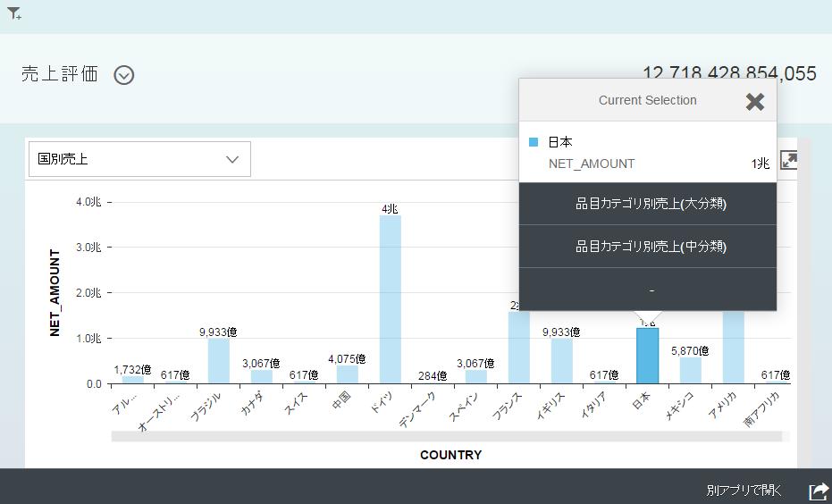Select 品目カテゴリ別売上(中分類) drilldown option
Image resolution: width=832 pixels, height=504 pixels.
point(650,247)
